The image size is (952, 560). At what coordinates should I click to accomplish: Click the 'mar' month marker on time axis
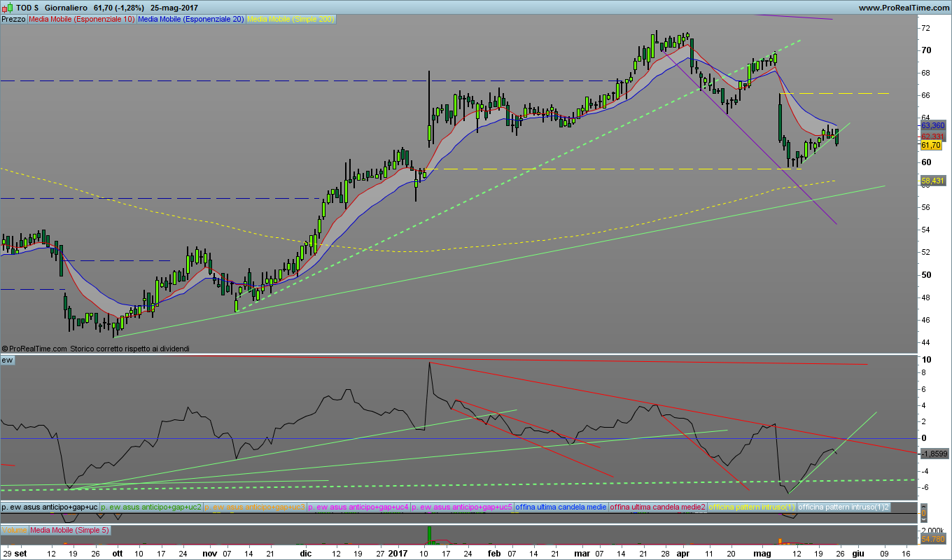pyautogui.click(x=582, y=553)
